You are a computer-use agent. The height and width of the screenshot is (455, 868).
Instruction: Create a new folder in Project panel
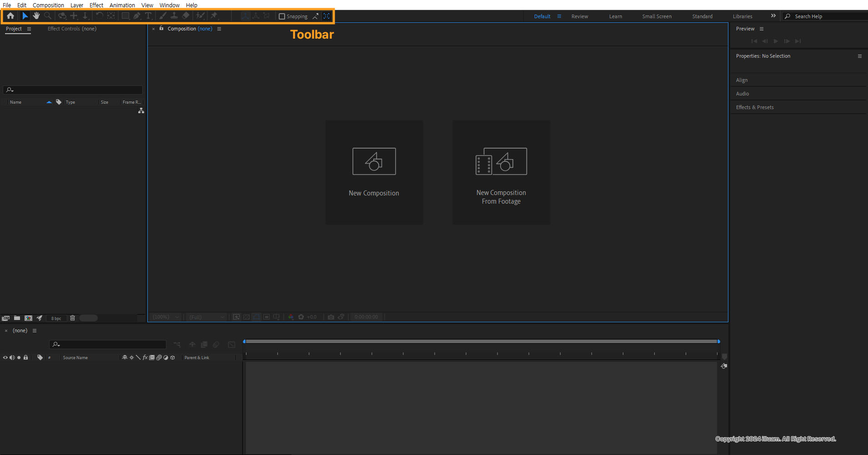point(17,318)
